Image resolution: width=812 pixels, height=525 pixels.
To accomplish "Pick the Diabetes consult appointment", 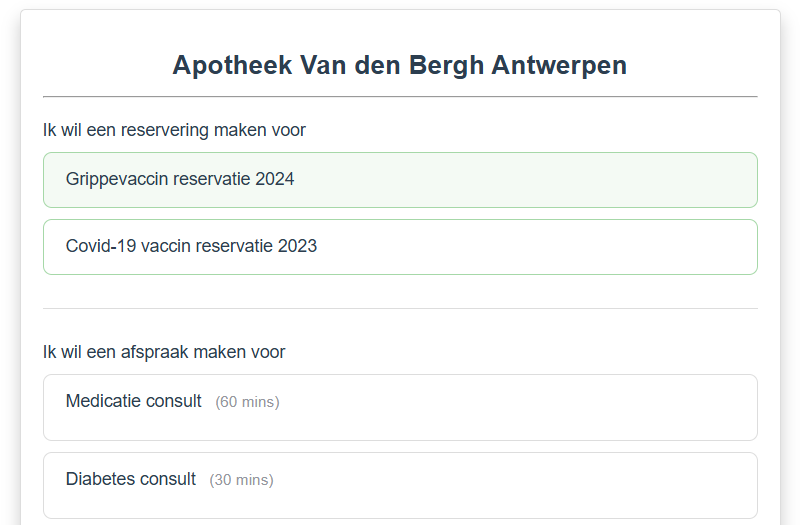I will 400,485.
